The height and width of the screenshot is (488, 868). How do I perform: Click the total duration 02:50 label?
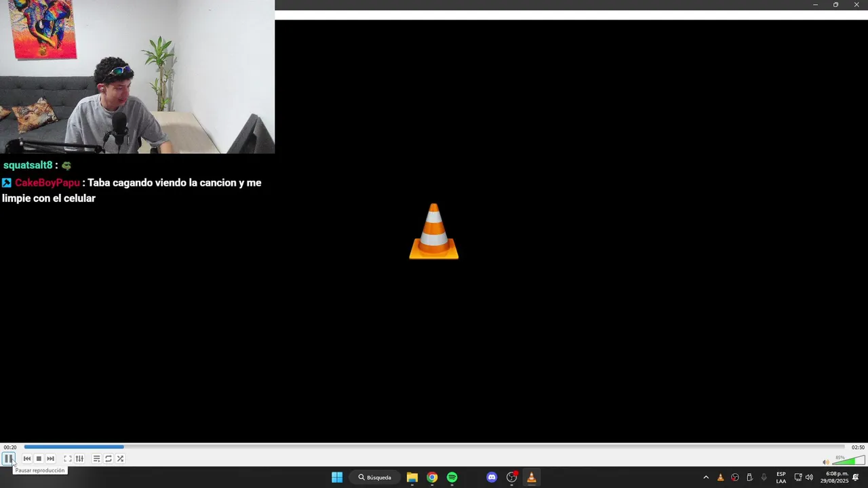[858, 447]
